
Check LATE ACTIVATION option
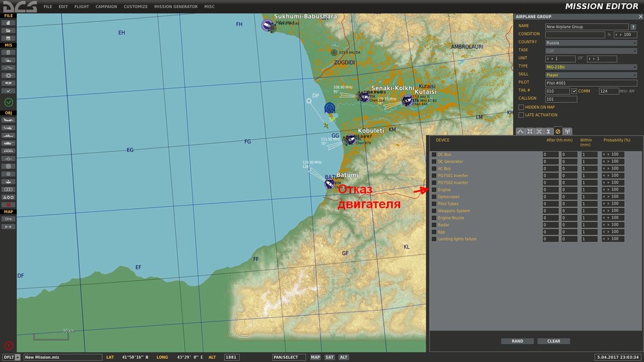pos(521,115)
